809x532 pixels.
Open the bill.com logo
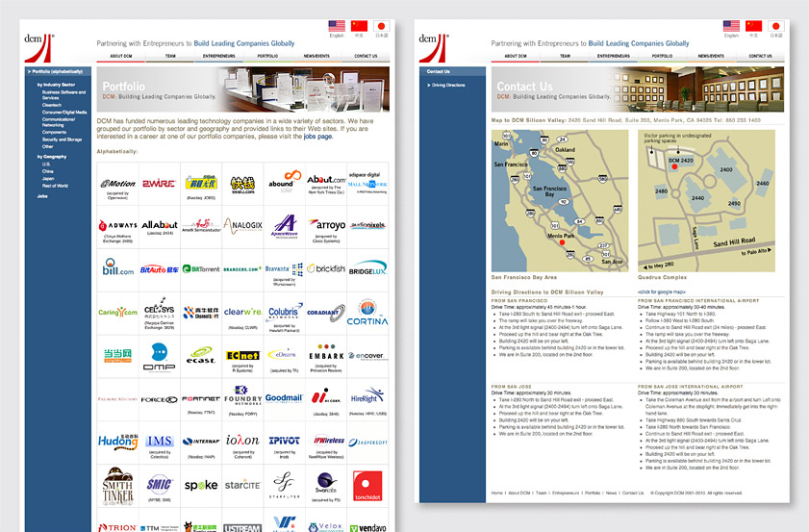pos(117,266)
